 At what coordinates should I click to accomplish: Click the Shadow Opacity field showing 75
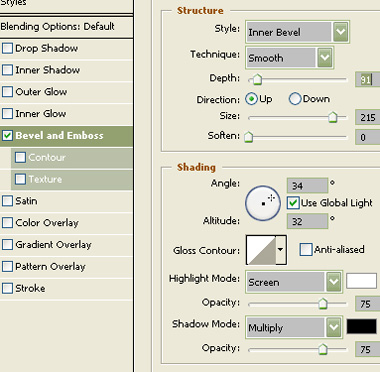click(368, 349)
